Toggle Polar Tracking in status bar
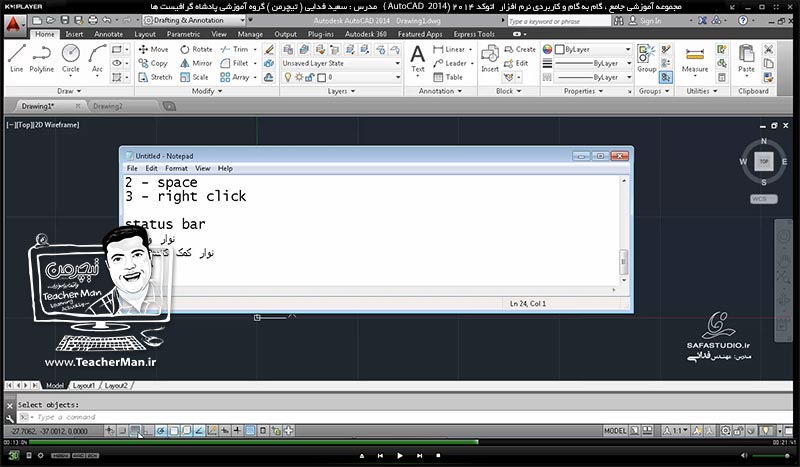Image resolution: width=800 pixels, height=467 pixels. coord(161,431)
